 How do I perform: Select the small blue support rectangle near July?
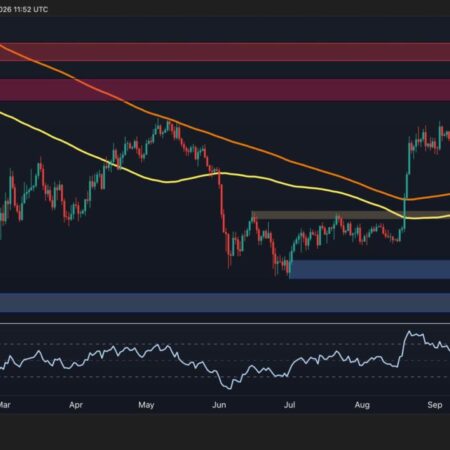coord(370,269)
